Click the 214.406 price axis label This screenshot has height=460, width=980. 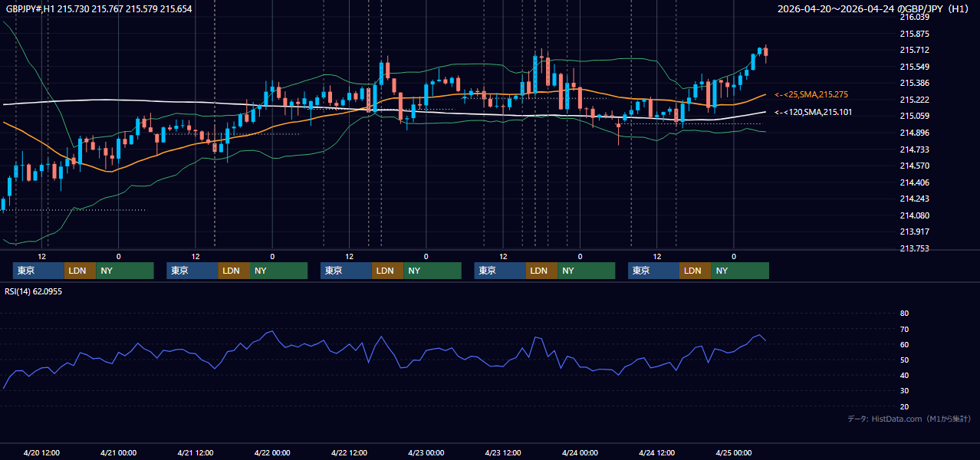914,182
